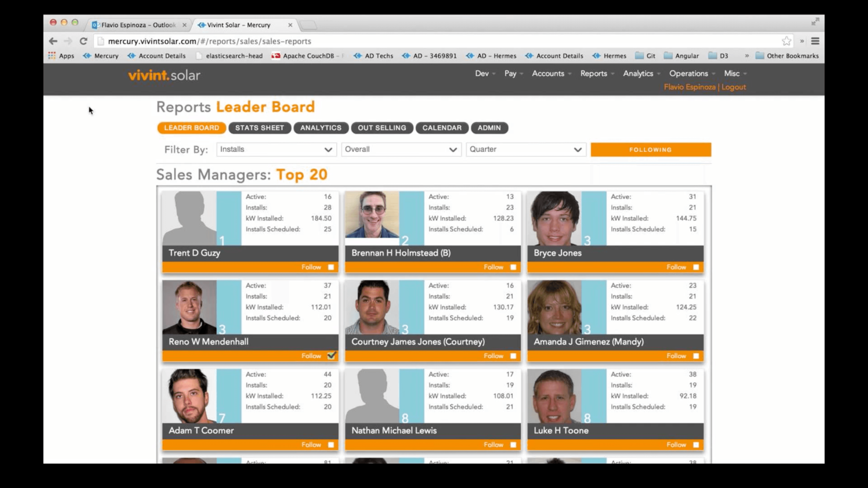Check Follow box for Bryce Jones
The image size is (868, 488).
pos(696,267)
